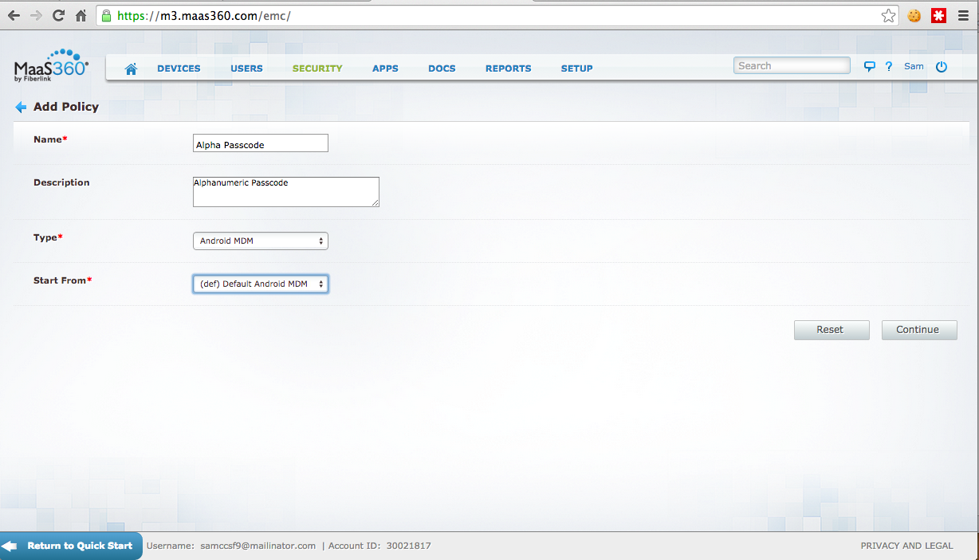Expand the Type dropdown showing Android MDM

click(261, 241)
